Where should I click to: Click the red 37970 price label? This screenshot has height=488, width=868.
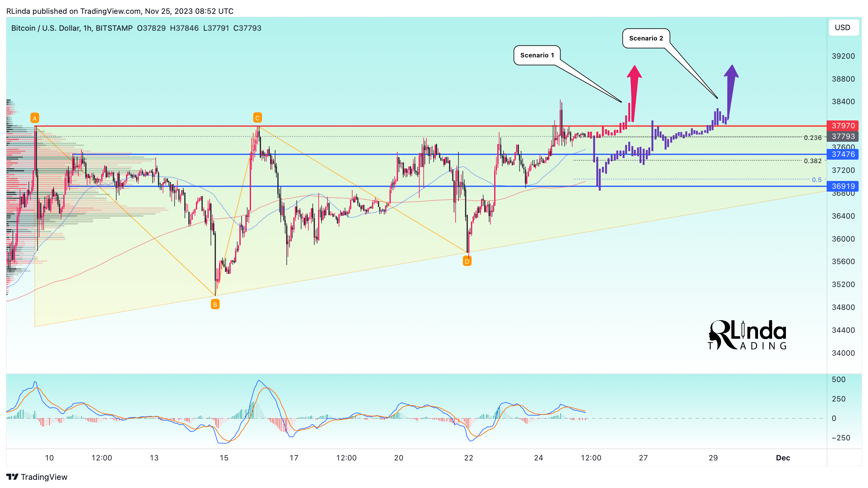[x=843, y=126]
